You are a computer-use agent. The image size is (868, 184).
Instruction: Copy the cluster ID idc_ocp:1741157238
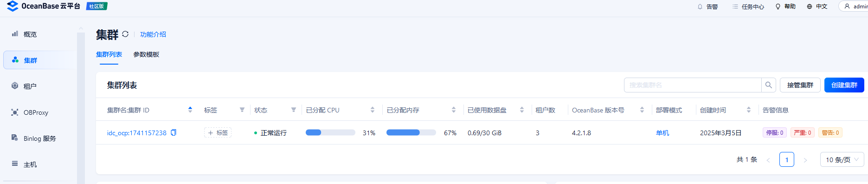(x=174, y=133)
